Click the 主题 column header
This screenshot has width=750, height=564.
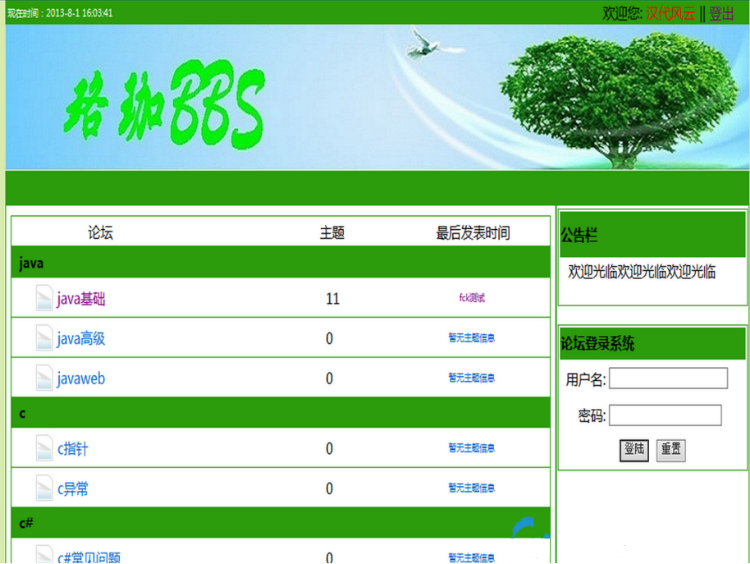[332, 233]
